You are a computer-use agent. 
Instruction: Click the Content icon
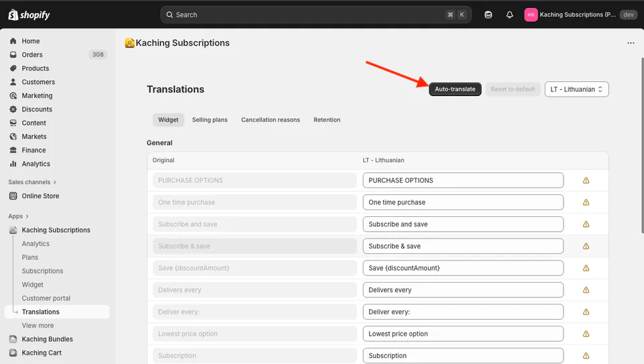click(x=13, y=123)
